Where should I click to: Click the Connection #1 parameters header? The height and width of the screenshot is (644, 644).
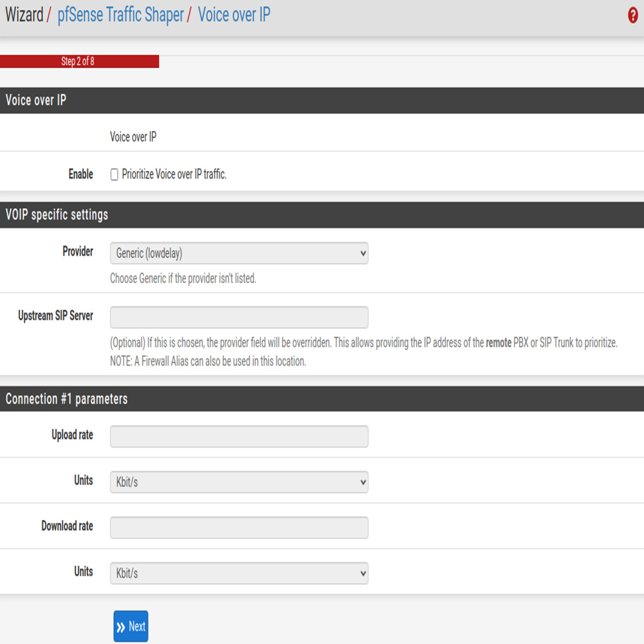click(x=322, y=399)
